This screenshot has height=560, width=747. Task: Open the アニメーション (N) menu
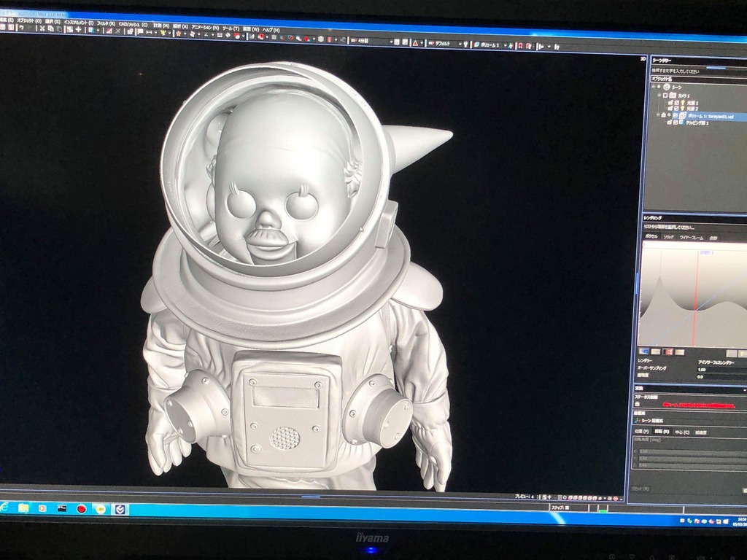205,27
